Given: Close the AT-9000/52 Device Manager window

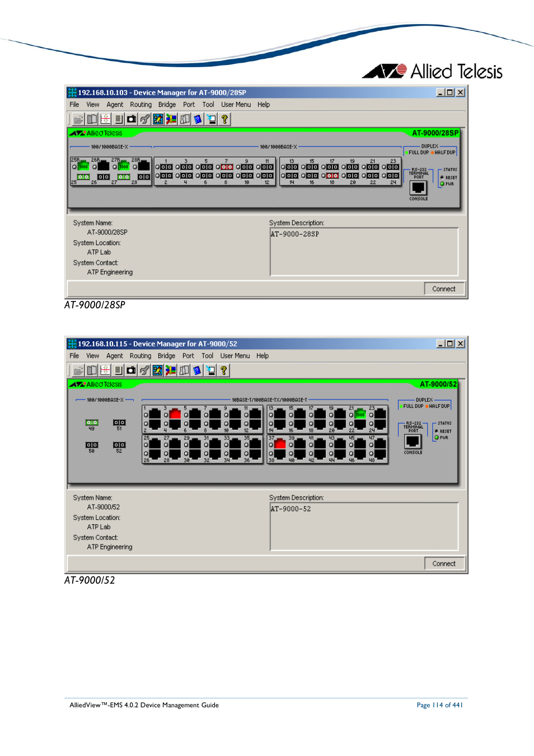Looking at the screenshot, I should (460, 344).
